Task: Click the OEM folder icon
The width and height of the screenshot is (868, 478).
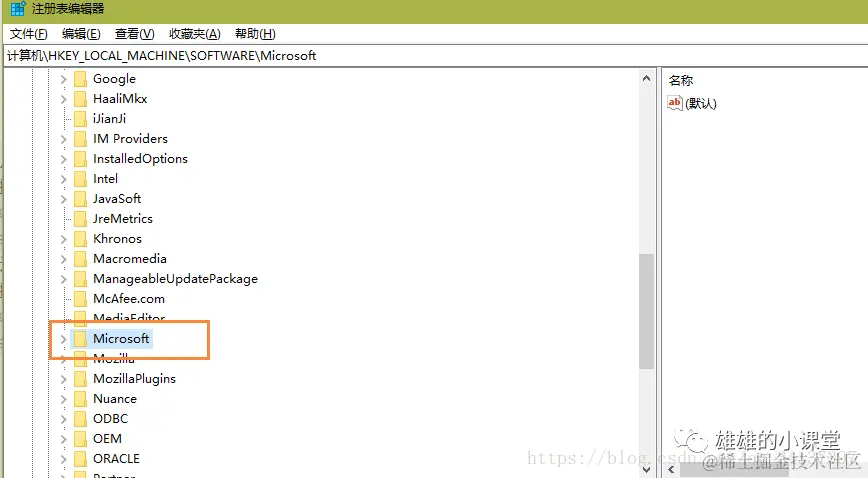Action: click(x=80, y=439)
